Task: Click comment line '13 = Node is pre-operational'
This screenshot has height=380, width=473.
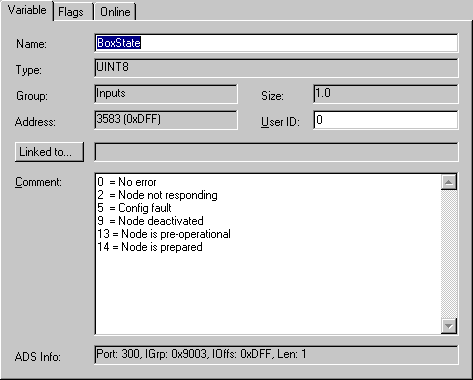Action: click(x=164, y=234)
